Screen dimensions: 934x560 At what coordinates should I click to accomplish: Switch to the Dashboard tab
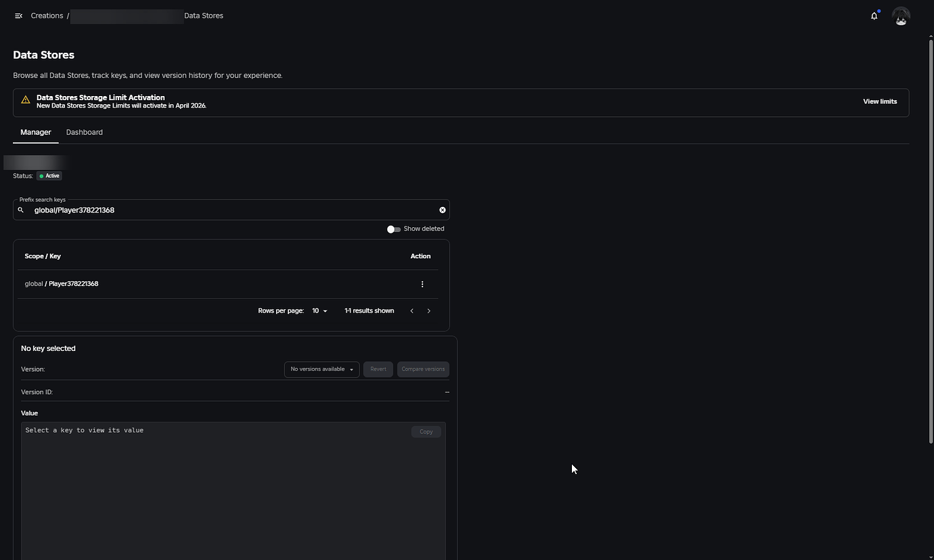(x=84, y=132)
